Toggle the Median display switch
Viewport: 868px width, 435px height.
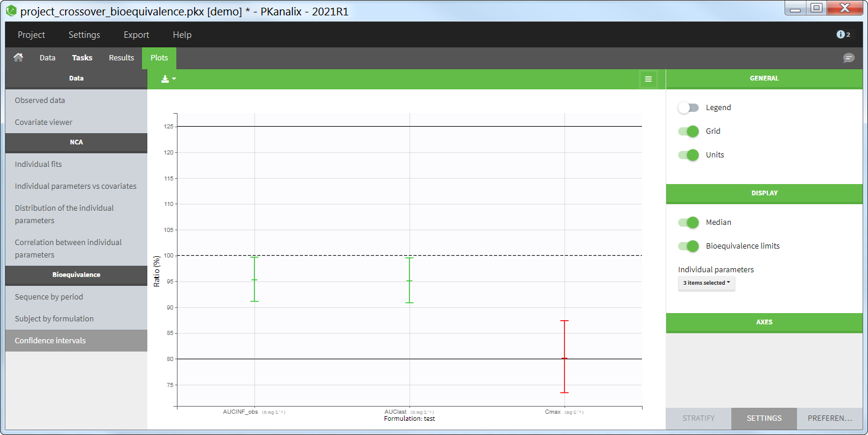coord(688,223)
